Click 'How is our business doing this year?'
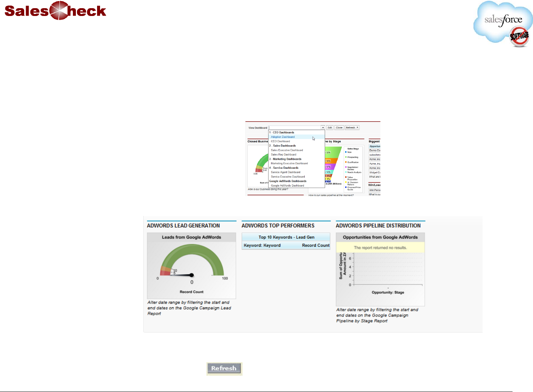Screen dimensions: 533x392 point(268,189)
